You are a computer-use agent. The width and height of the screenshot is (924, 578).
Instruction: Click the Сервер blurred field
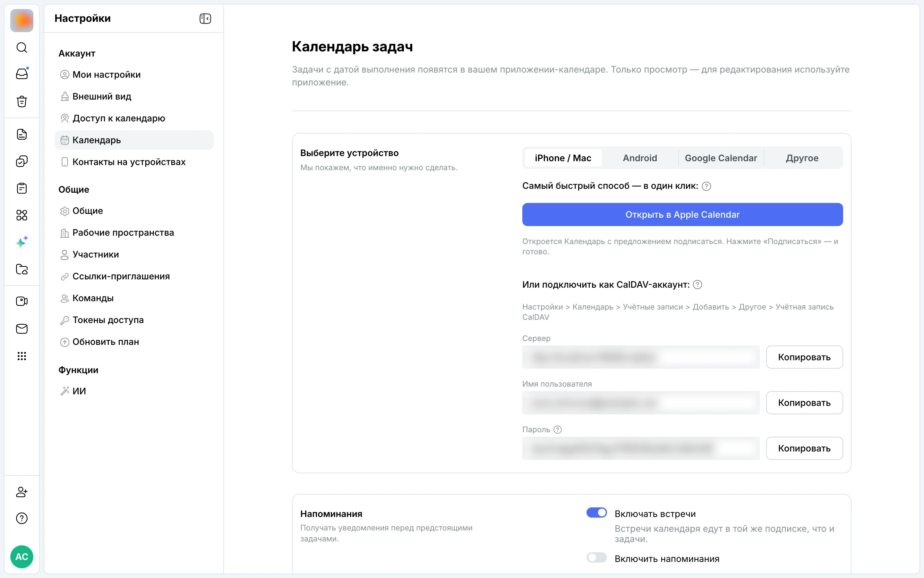coord(641,357)
